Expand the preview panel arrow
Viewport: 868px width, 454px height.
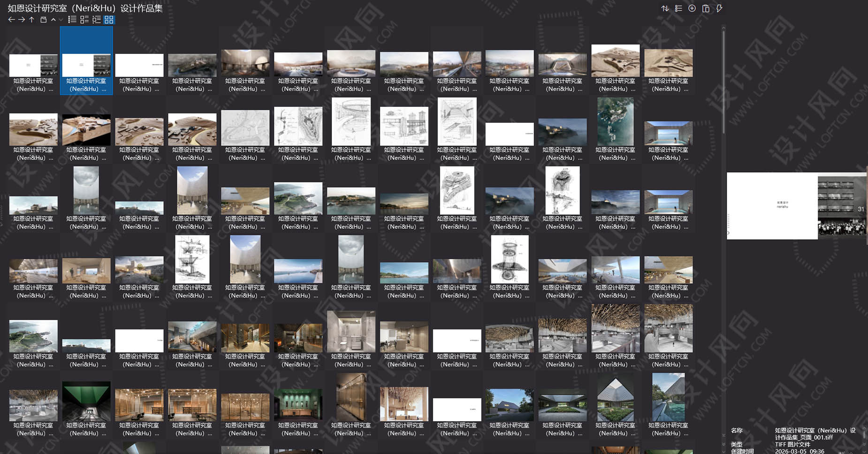click(728, 233)
